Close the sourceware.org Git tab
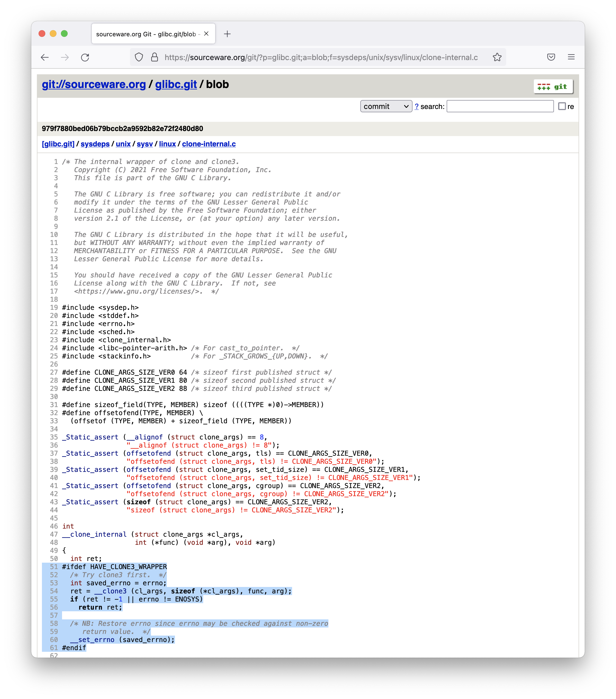The height and width of the screenshot is (699, 616). coord(206,34)
